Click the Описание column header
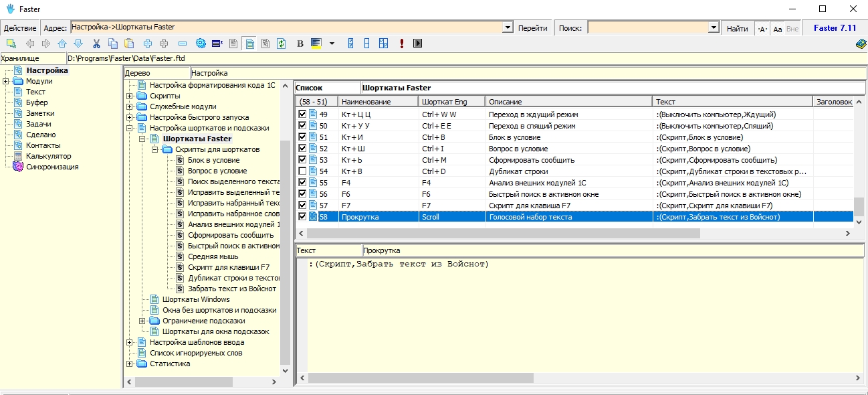Image resolution: width=868 pixels, height=395 pixels. coord(569,102)
